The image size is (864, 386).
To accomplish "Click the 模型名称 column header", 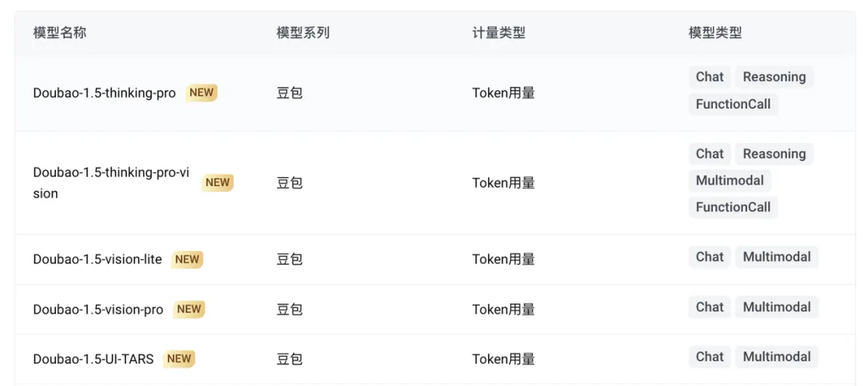I will point(60,33).
